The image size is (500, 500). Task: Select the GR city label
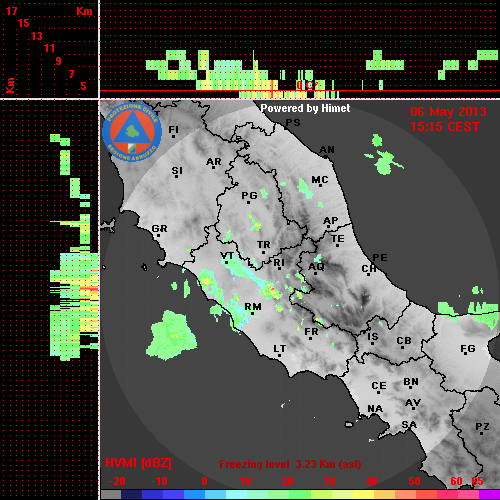159,229
